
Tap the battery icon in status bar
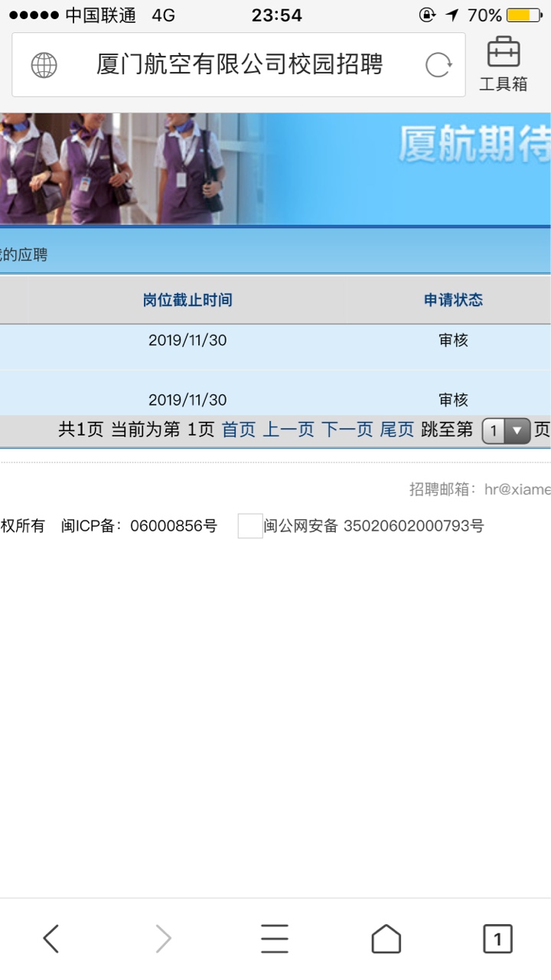click(525, 15)
